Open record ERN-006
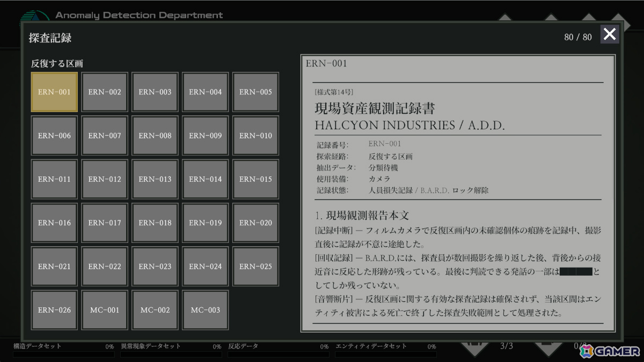 pos(54,136)
